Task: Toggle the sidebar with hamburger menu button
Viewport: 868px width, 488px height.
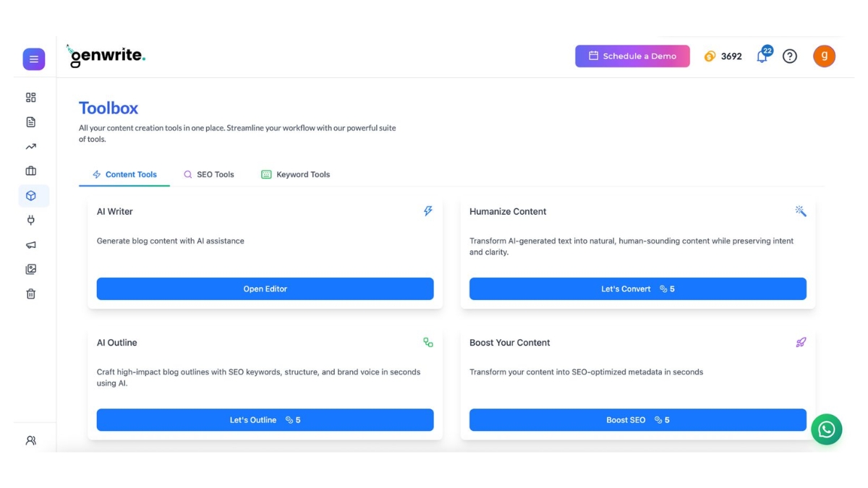Action: (x=33, y=59)
